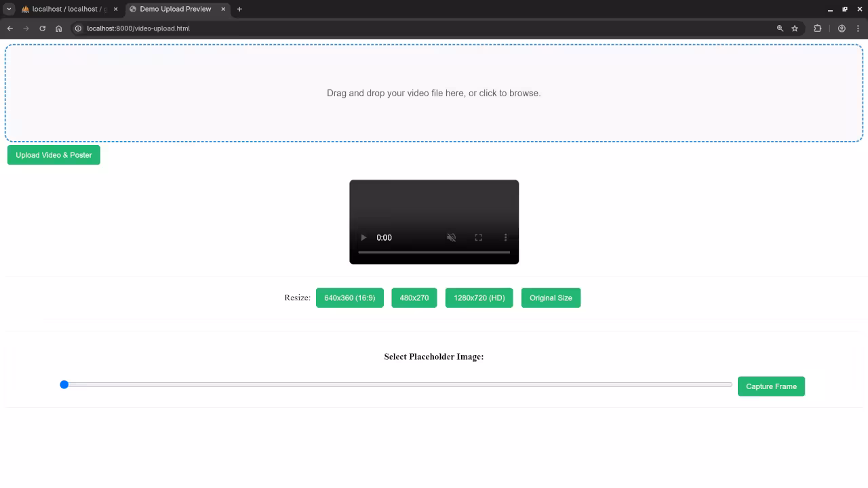Play the video in the preview player

click(363, 237)
